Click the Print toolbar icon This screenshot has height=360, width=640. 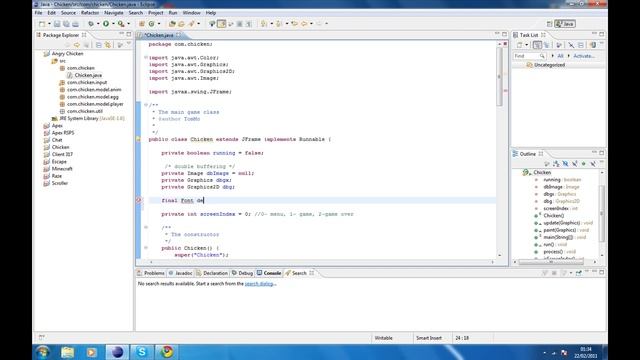click(x=76, y=24)
